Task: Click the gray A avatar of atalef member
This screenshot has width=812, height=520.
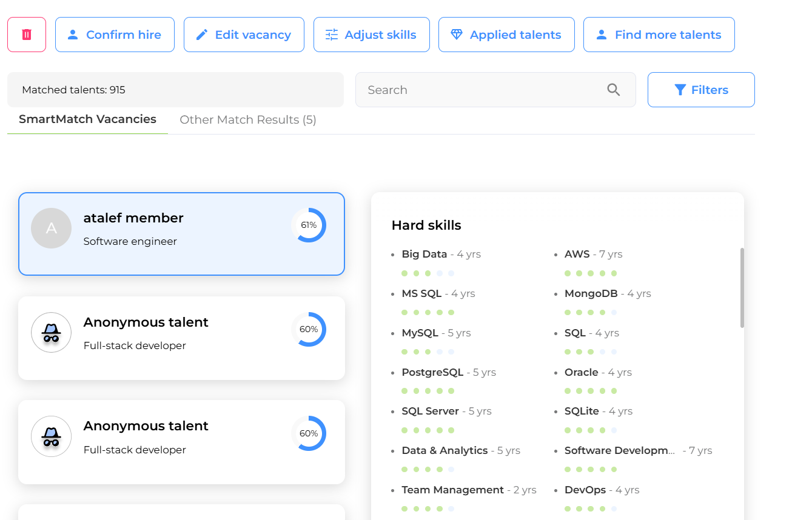Action: click(x=52, y=228)
